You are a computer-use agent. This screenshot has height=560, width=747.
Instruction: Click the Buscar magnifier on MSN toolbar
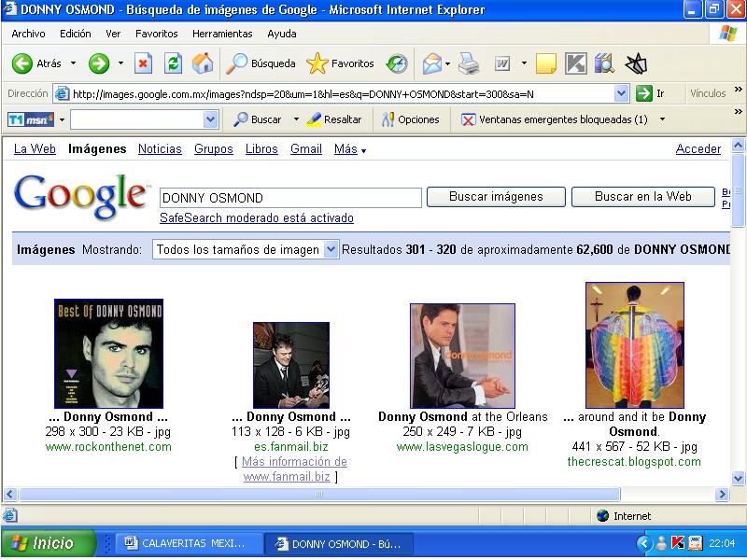pyautogui.click(x=258, y=119)
